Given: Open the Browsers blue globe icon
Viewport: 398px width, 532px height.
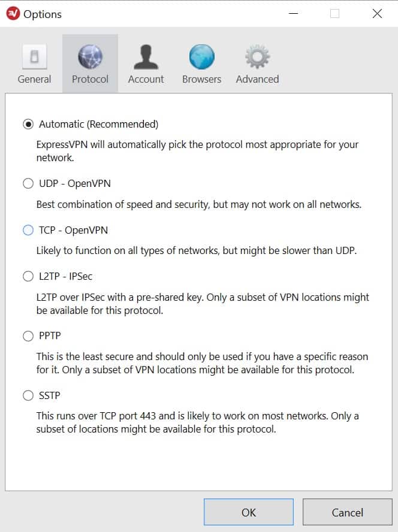Looking at the screenshot, I should click(x=202, y=57).
